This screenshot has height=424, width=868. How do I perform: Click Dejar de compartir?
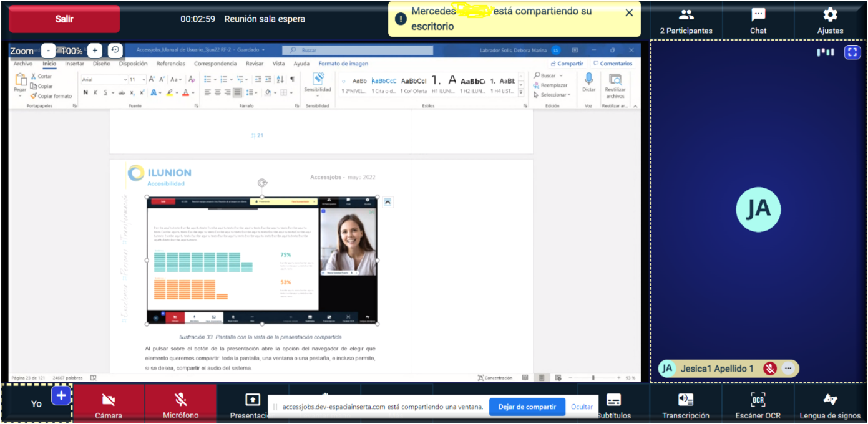pyautogui.click(x=527, y=407)
